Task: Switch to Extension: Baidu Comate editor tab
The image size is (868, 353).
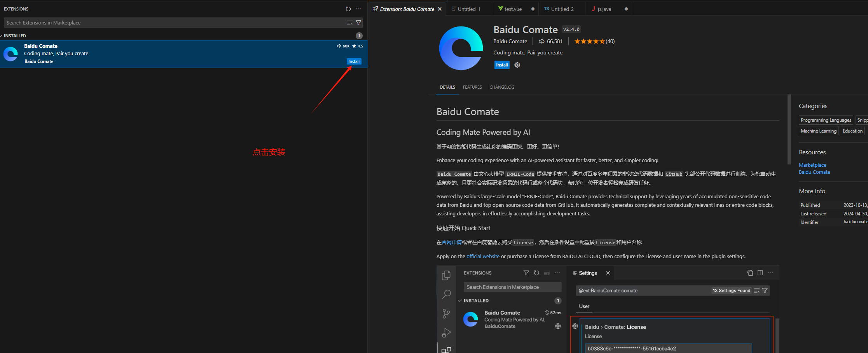Action: coord(407,9)
